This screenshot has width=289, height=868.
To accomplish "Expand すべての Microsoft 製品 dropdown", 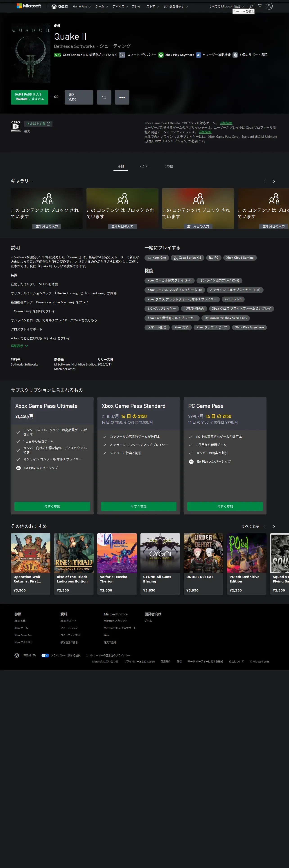I will coord(226,6).
